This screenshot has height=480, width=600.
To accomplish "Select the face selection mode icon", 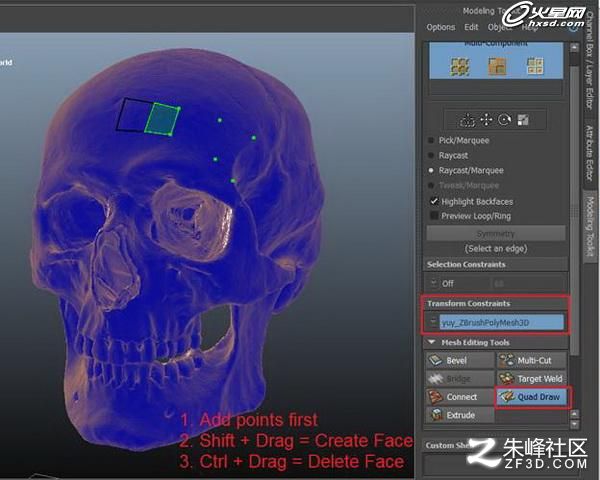I will [x=535, y=66].
